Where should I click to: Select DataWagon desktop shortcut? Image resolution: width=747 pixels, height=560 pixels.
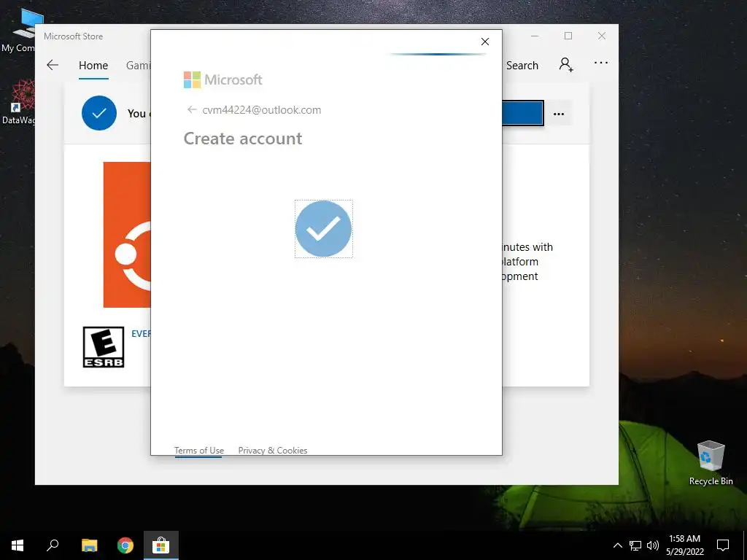click(x=19, y=102)
